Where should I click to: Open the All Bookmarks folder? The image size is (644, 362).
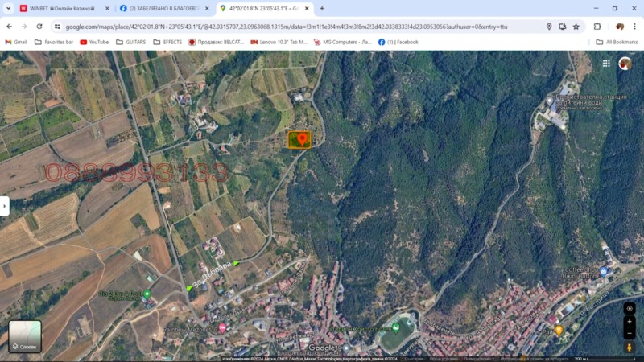pyautogui.click(x=617, y=42)
